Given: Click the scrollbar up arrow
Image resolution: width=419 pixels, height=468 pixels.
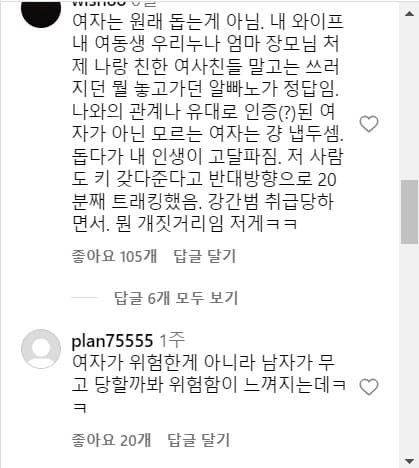Looking at the screenshot, I should pos(409,14).
